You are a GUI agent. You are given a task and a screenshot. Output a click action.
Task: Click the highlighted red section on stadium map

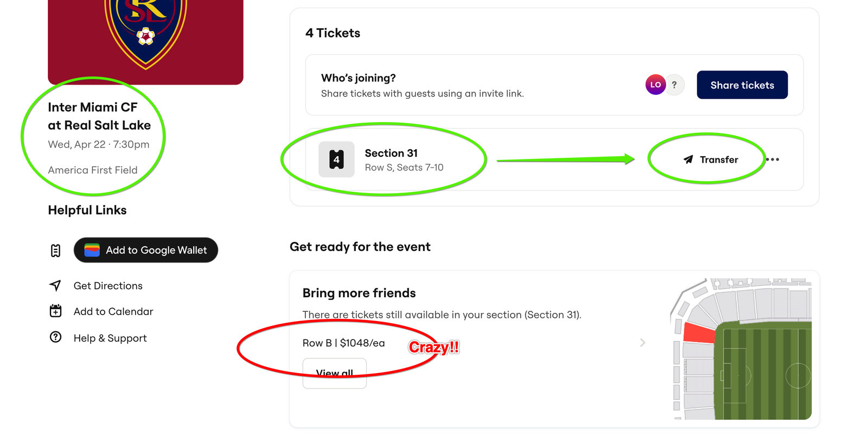pos(698,333)
